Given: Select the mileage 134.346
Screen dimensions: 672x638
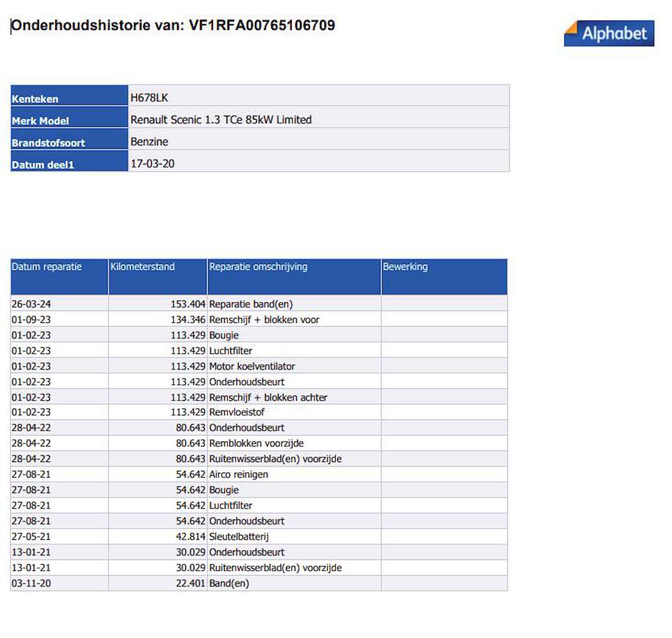Looking at the screenshot, I should click(188, 320).
